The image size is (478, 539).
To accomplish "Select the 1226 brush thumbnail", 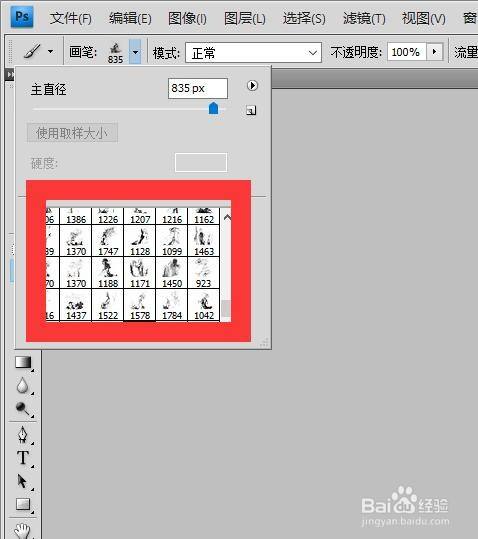I will pos(108,216).
